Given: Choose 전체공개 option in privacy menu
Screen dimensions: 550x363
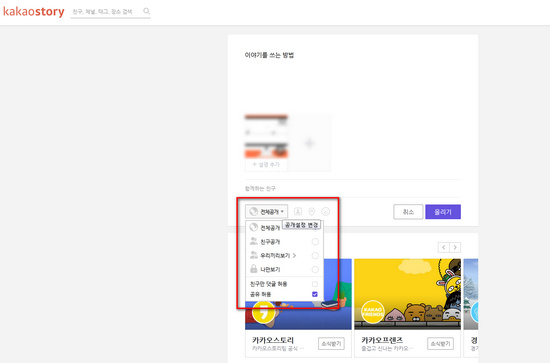Looking at the screenshot, I should coord(270,228).
